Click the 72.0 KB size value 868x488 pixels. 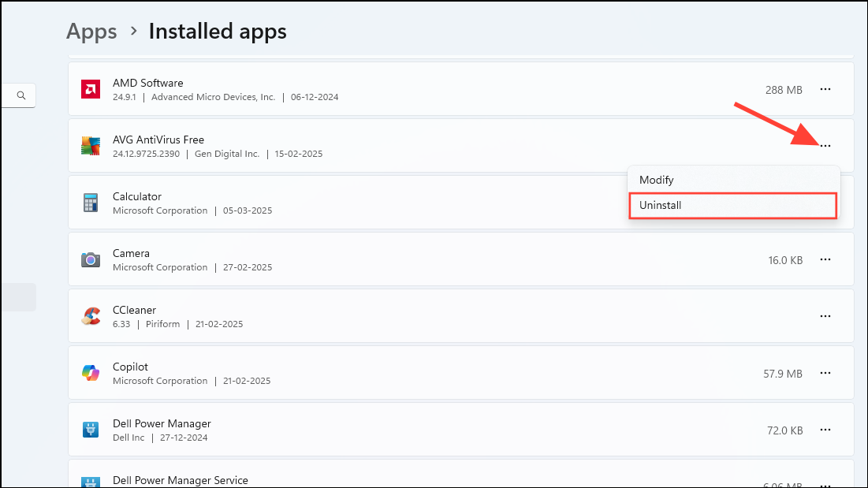click(784, 430)
